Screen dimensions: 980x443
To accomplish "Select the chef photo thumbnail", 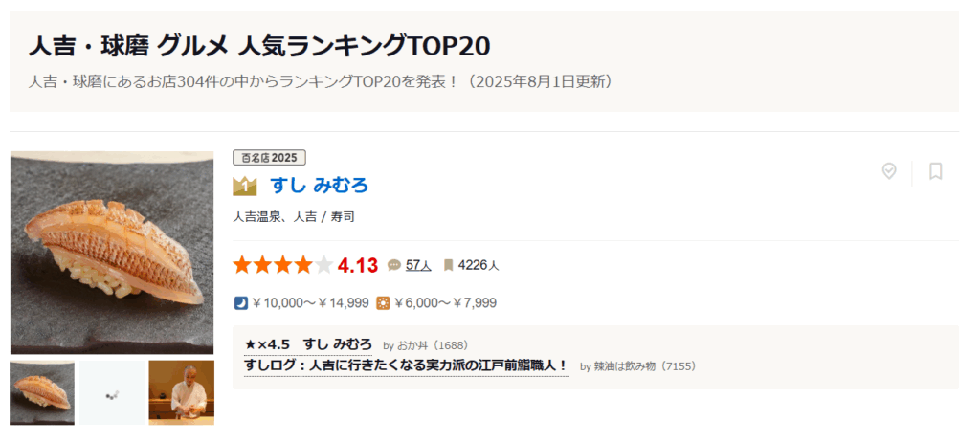I will [181, 392].
